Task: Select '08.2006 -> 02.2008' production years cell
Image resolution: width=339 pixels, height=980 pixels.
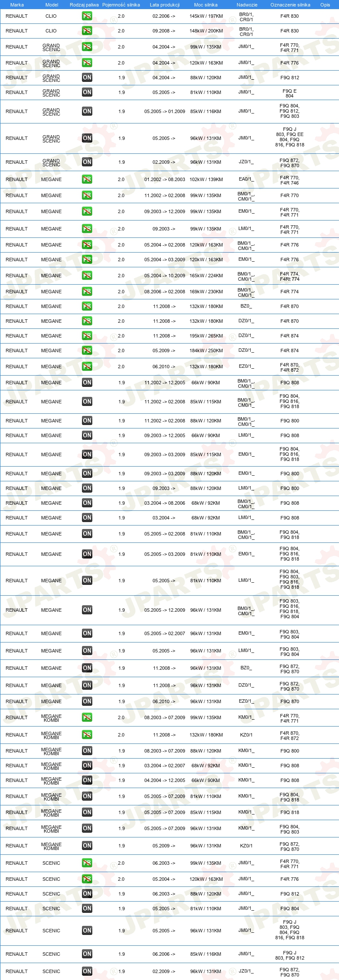Action: click(165, 292)
